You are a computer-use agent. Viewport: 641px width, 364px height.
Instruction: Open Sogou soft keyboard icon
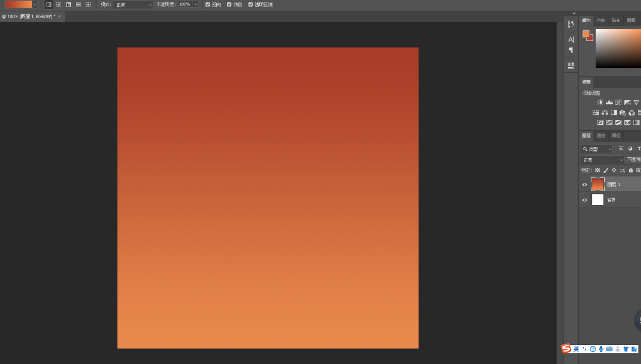pyautogui.click(x=609, y=349)
